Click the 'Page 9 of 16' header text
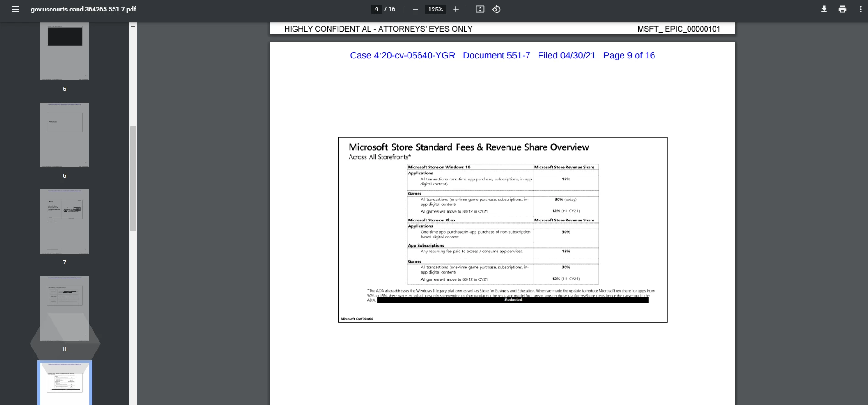Image resolution: width=868 pixels, height=405 pixels. (x=629, y=56)
